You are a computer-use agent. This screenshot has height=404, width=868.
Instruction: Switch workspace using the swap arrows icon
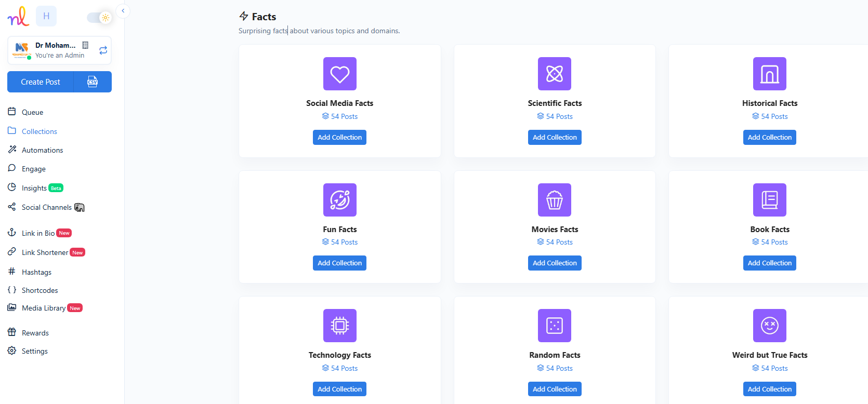[103, 50]
